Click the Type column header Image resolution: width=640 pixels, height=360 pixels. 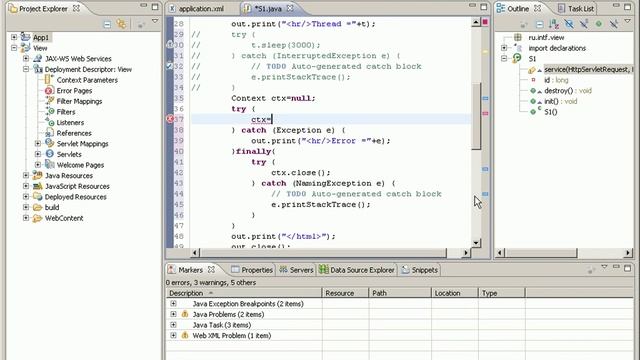click(x=502, y=293)
